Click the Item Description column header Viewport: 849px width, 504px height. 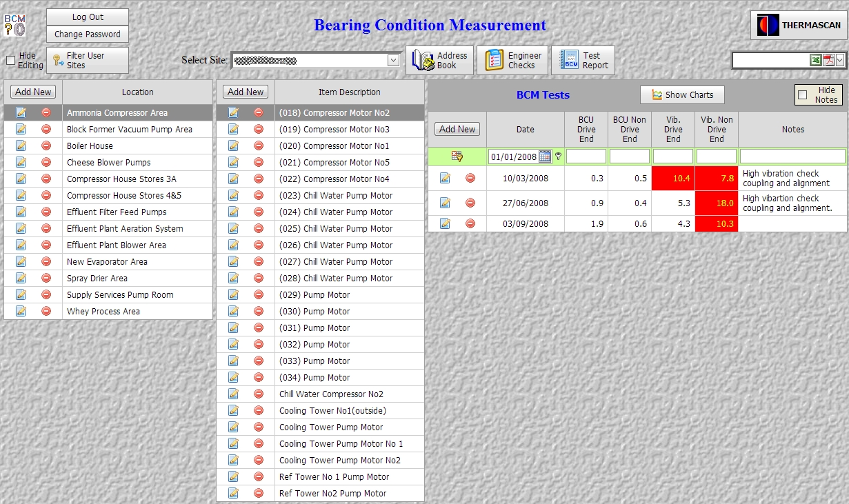[350, 92]
